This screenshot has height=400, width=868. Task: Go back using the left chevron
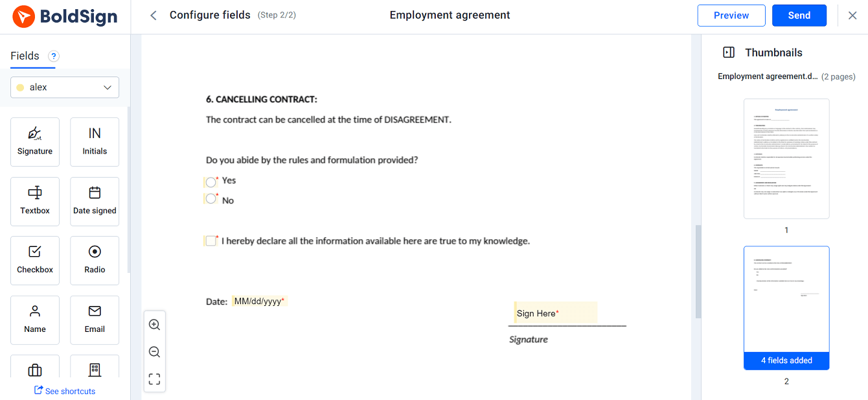coord(154,16)
